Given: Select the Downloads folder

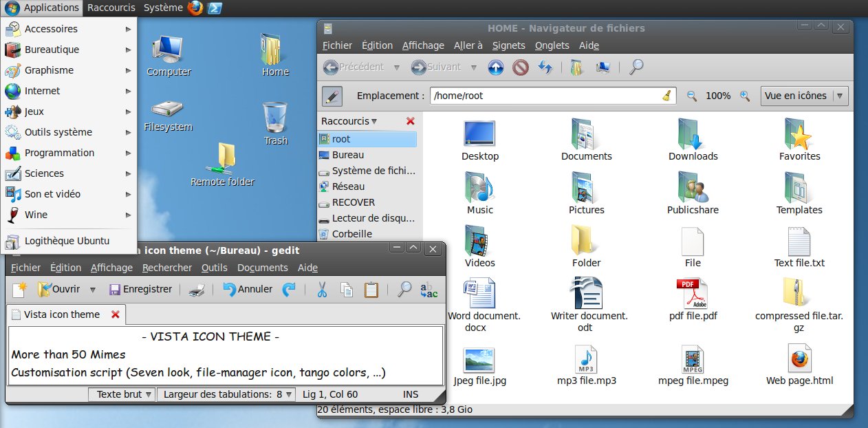Looking at the screenshot, I should [x=693, y=140].
